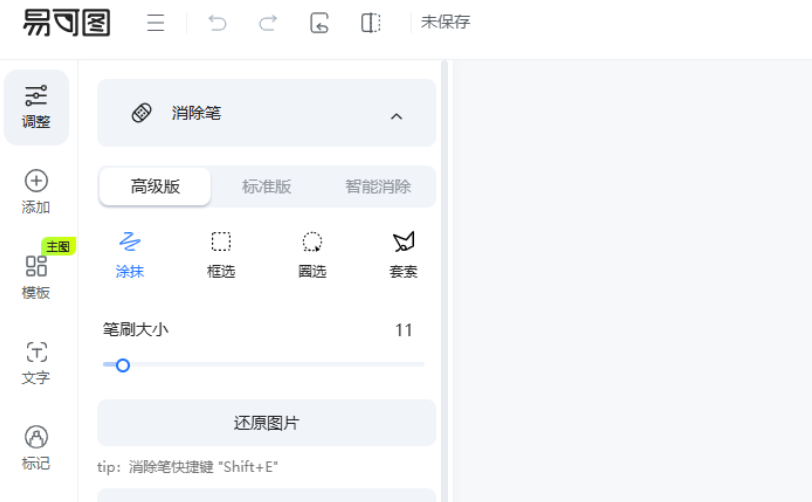Open the 模板 templates sidebar panel
812x502 pixels.
[x=36, y=277]
